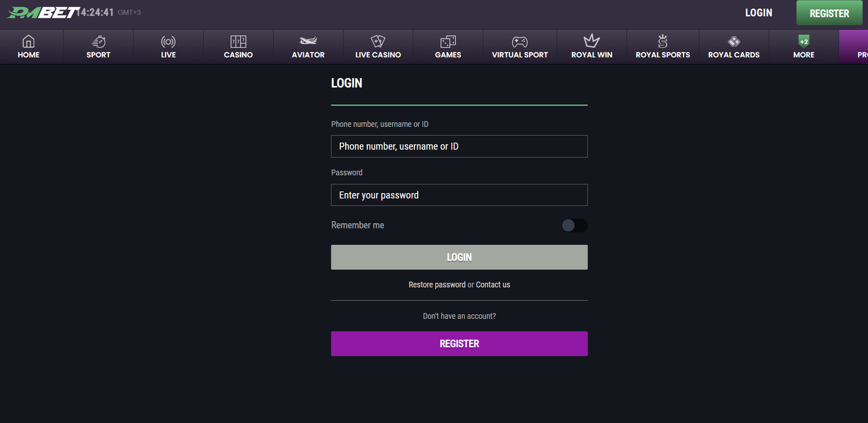The width and height of the screenshot is (868, 423).
Task: Open the Casino slot machine icon
Action: coord(238,41)
